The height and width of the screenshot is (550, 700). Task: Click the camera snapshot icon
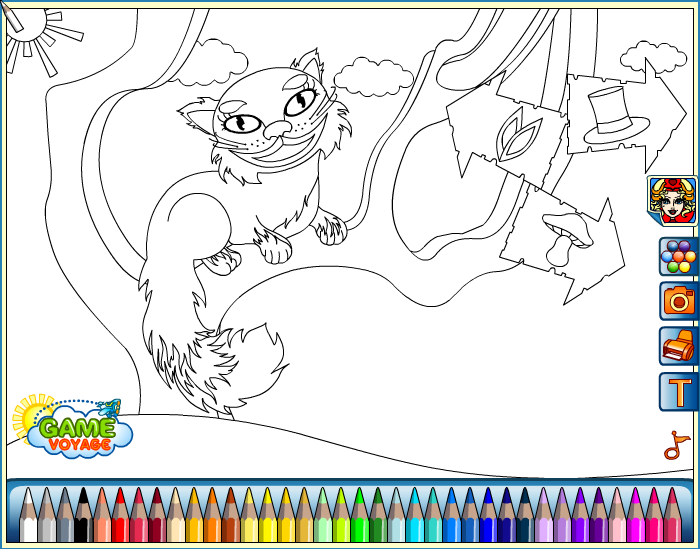pyautogui.click(x=679, y=301)
